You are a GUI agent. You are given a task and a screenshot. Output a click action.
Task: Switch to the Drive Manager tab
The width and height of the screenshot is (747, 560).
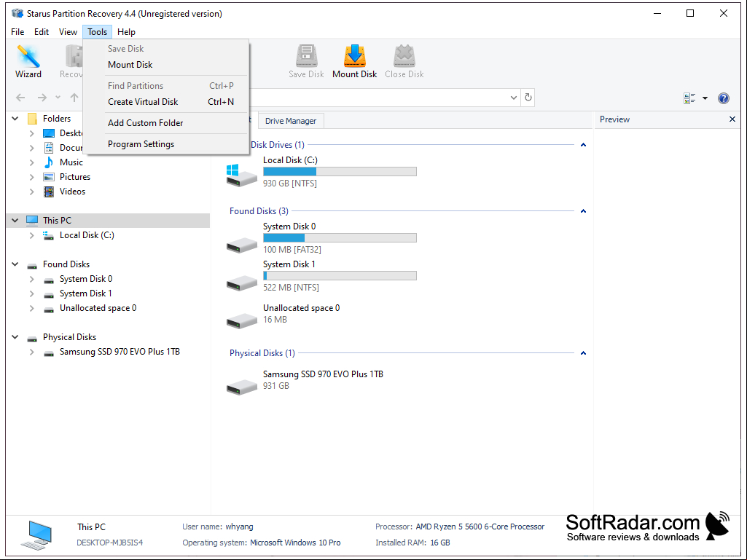click(291, 121)
